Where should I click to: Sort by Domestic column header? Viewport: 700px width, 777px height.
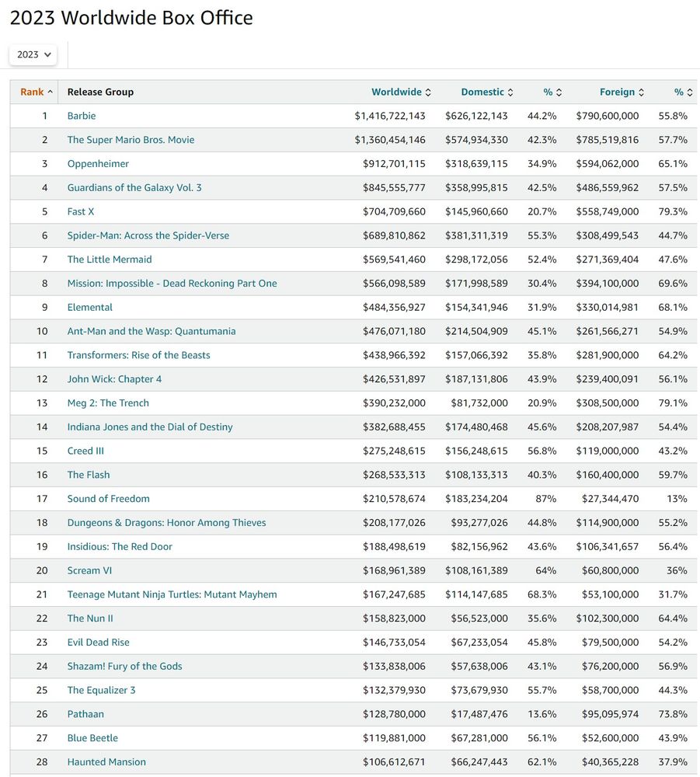487,92
